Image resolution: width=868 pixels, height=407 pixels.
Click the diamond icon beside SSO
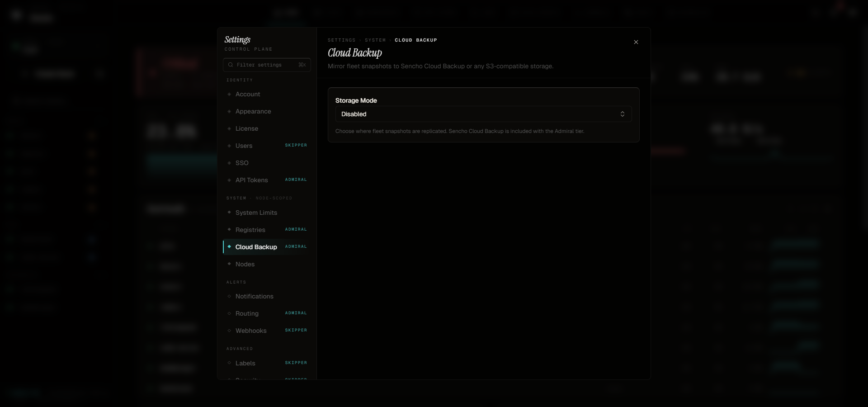(x=229, y=163)
